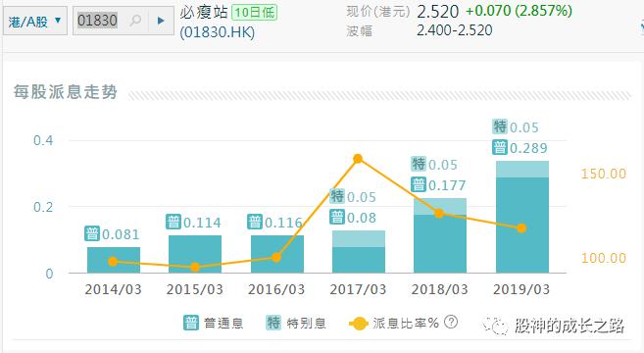644x353 pixels.
Task: Click the x-axis label 2014/03
Action: 114,289
